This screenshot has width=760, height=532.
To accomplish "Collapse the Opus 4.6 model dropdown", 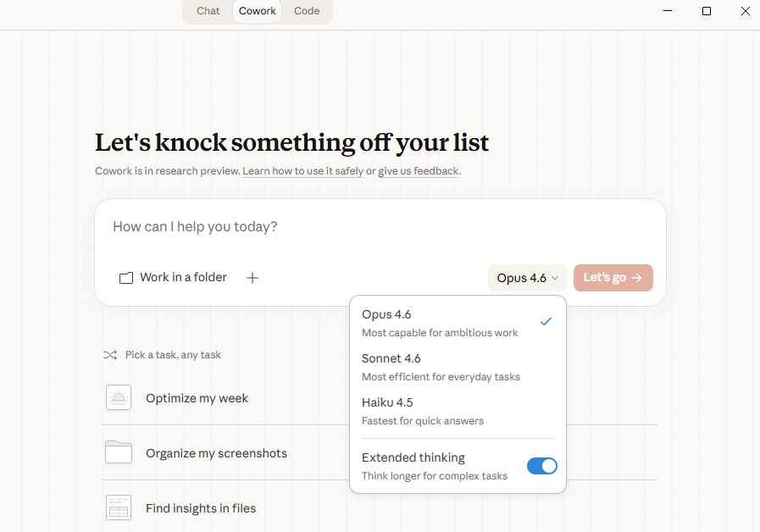I will [527, 278].
